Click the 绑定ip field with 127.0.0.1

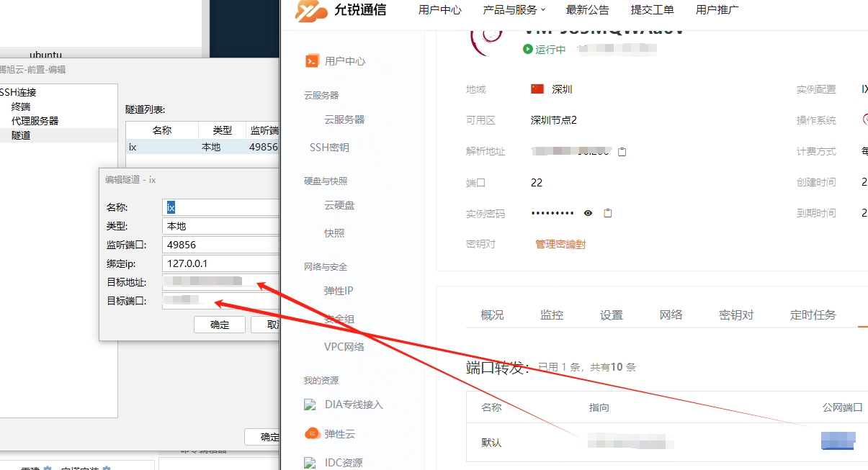pyautogui.click(x=220, y=263)
